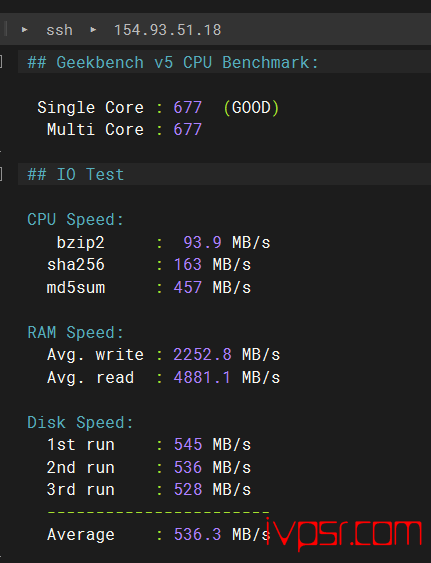Select the 154.93.51.18 host breadcrumb
The height and width of the screenshot is (563, 431).
pos(168,30)
